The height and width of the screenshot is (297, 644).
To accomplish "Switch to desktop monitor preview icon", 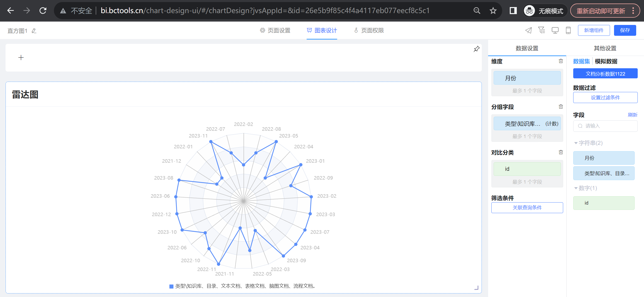I will 555,30.
